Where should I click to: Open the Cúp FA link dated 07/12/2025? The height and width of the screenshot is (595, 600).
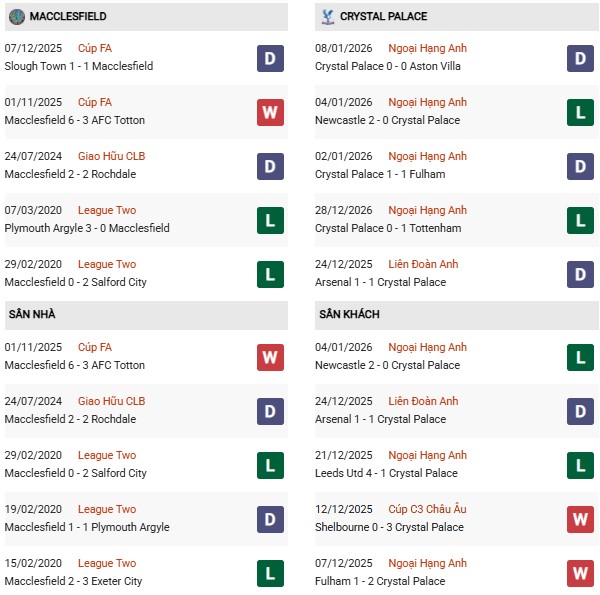[x=93, y=48]
